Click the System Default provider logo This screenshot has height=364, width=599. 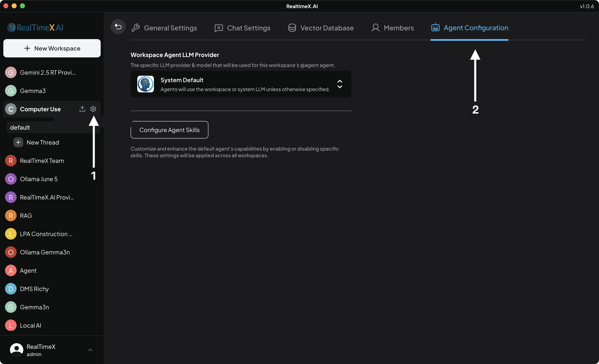(145, 84)
